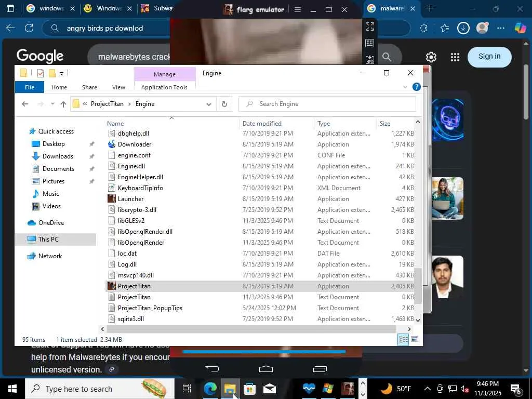Expand the ProjectTitan breadcrumb arrow
532x399 pixels.
129,104
